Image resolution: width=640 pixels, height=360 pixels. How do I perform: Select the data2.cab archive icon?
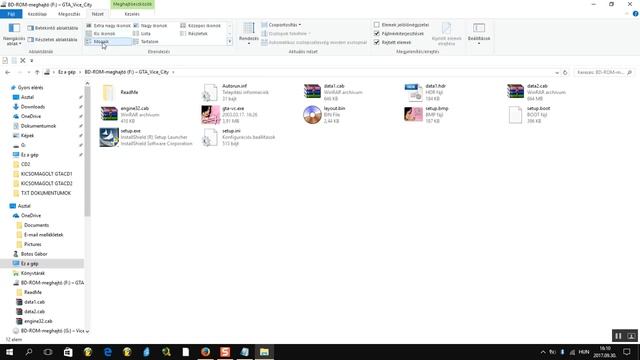pos(515,91)
